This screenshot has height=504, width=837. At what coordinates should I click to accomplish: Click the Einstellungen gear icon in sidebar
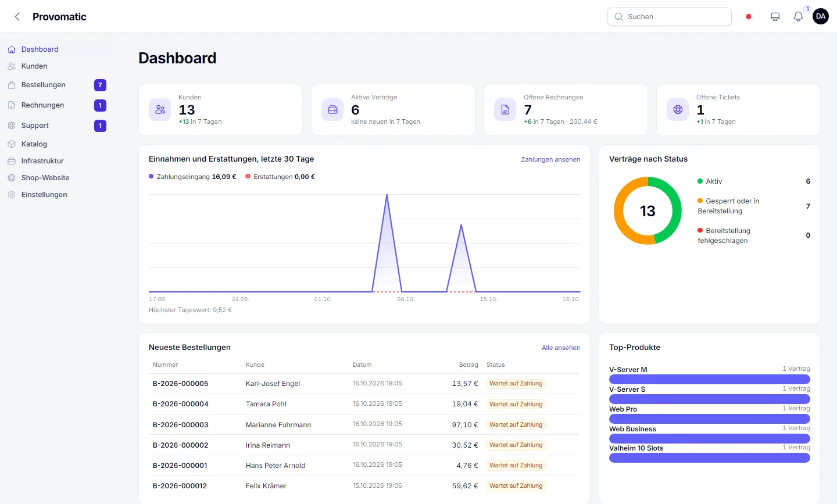click(x=12, y=195)
